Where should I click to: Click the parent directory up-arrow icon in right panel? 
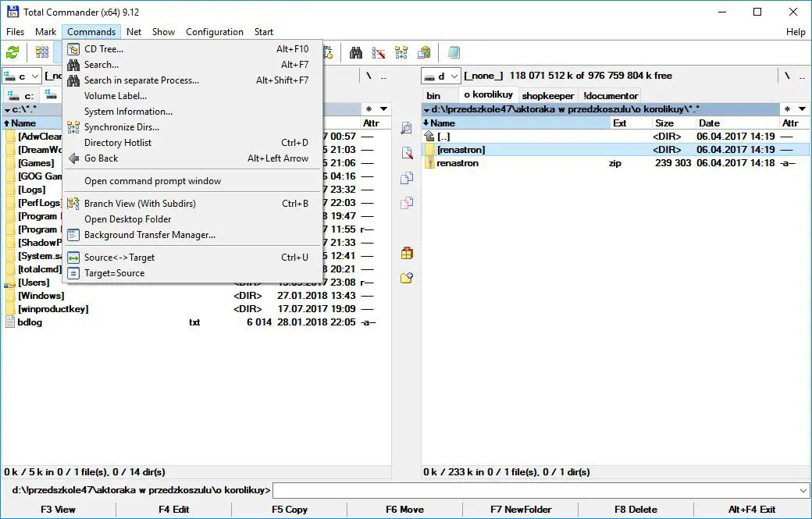pyautogui.click(x=429, y=136)
